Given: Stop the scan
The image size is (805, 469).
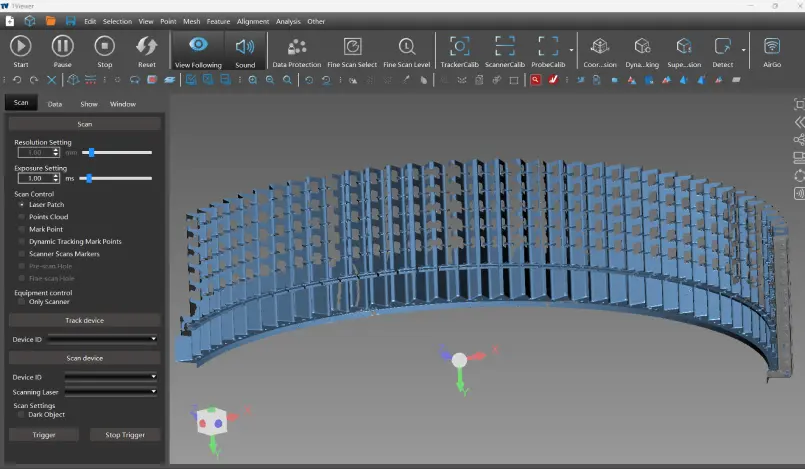Looking at the screenshot, I should [105, 51].
